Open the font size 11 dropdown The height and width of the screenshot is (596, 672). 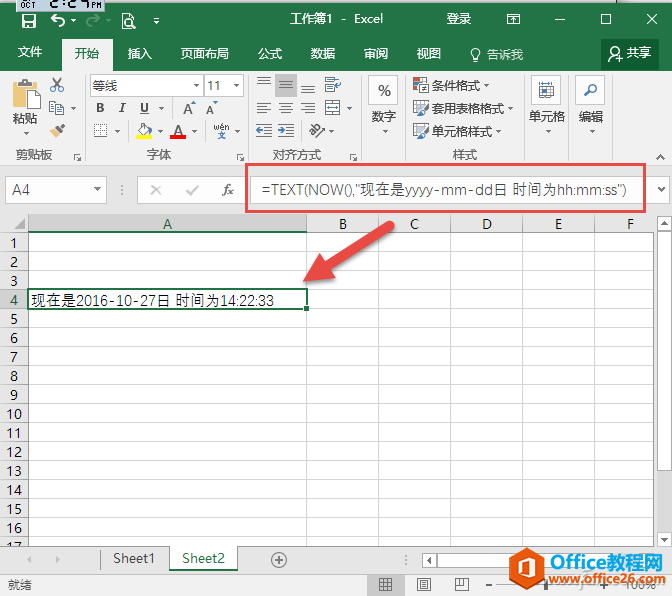[x=237, y=86]
